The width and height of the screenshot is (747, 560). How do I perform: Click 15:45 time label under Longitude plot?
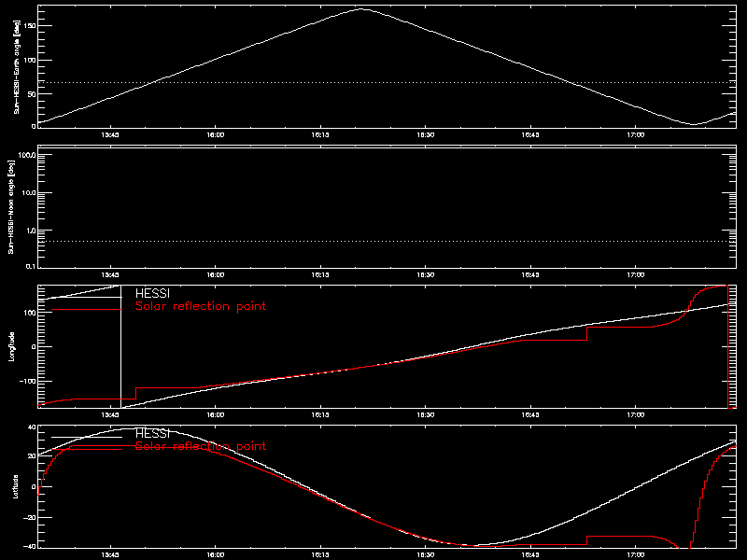(x=110, y=415)
